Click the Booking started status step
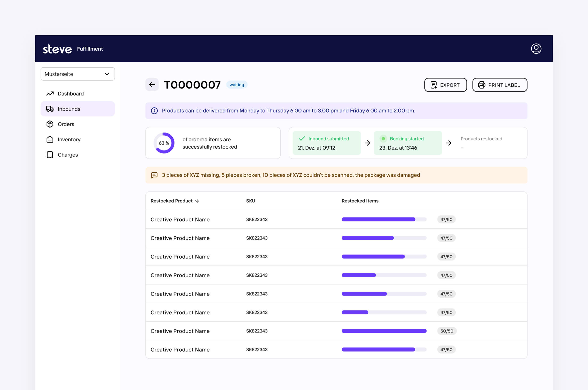Viewport: 588px width, 390px height. pos(408,143)
